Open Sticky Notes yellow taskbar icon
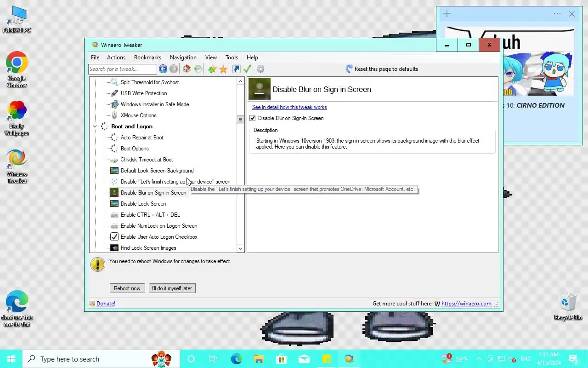588x368 pixels. click(x=326, y=359)
